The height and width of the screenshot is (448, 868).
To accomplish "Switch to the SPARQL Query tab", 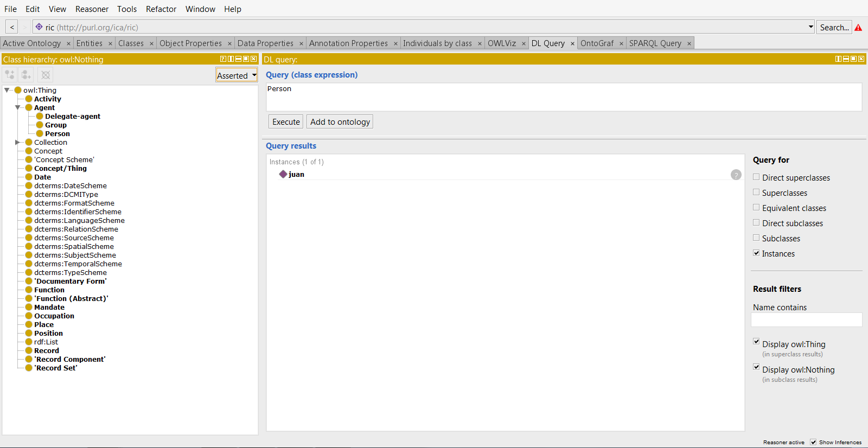I will (x=655, y=43).
